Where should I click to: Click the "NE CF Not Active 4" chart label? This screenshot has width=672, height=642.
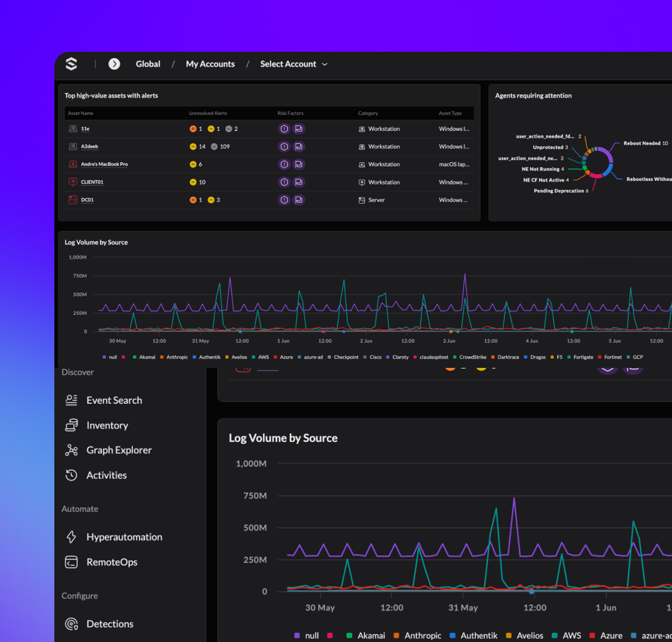pyautogui.click(x=546, y=180)
